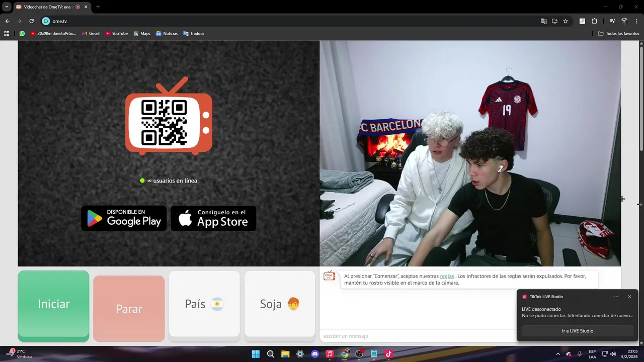Open the Chrome profile avatar

[x=624, y=21]
